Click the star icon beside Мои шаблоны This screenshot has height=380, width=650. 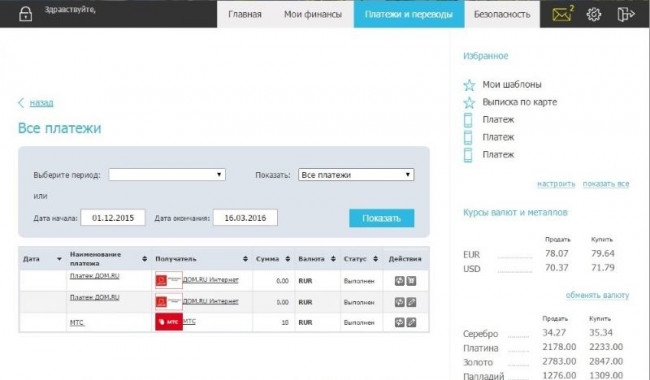click(x=469, y=85)
